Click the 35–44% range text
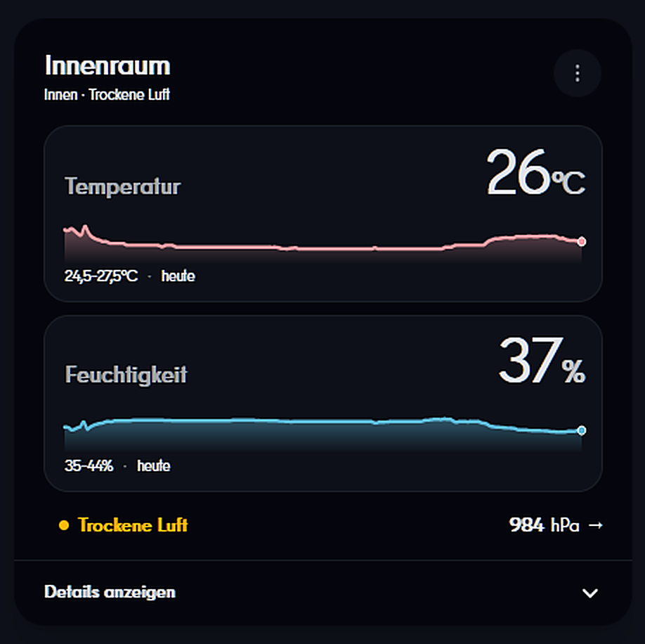 (x=89, y=465)
